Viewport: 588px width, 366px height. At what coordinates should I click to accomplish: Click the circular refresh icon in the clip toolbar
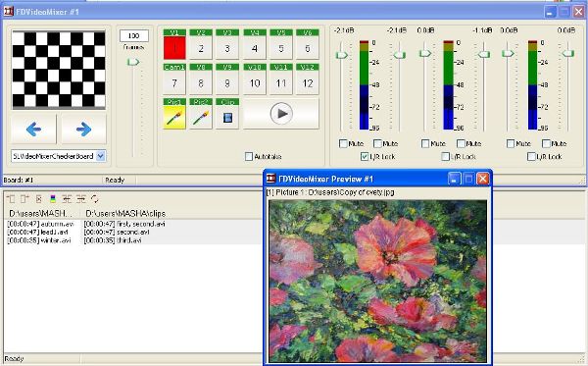pos(94,199)
